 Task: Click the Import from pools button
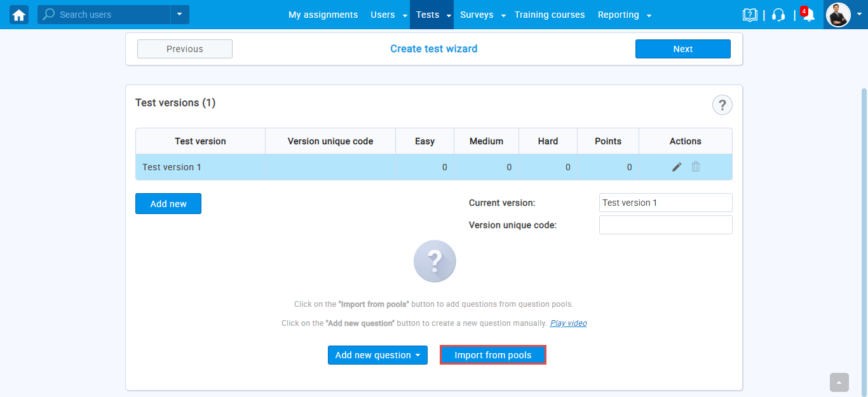[x=493, y=355]
